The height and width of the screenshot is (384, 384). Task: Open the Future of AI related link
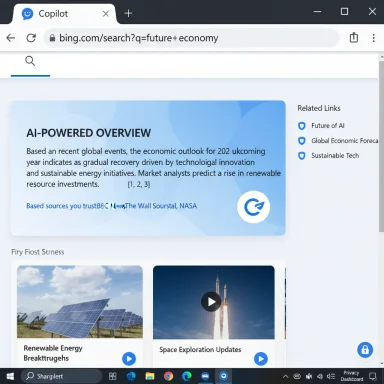pos(328,126)
